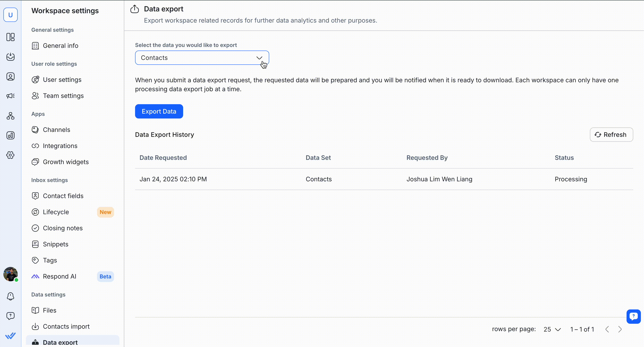Click the help question-mark sidebar icon
The image size is (644, 347).
[x=11, y=316]
